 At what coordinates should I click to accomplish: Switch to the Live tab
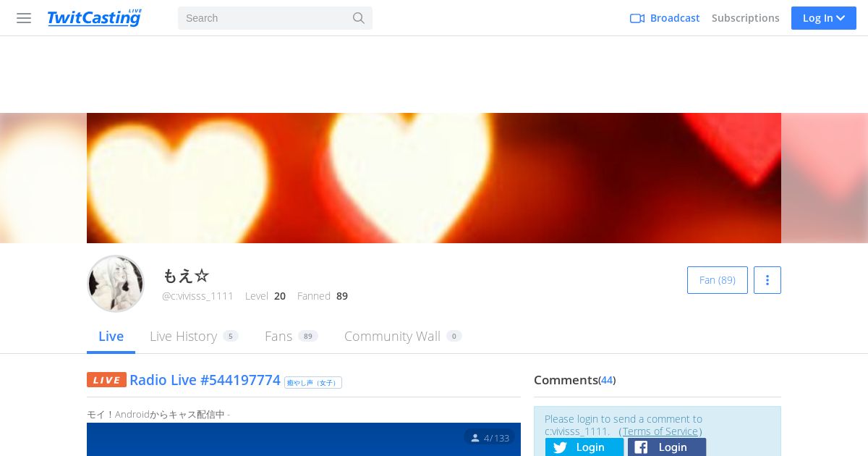(x=111, y=337)
